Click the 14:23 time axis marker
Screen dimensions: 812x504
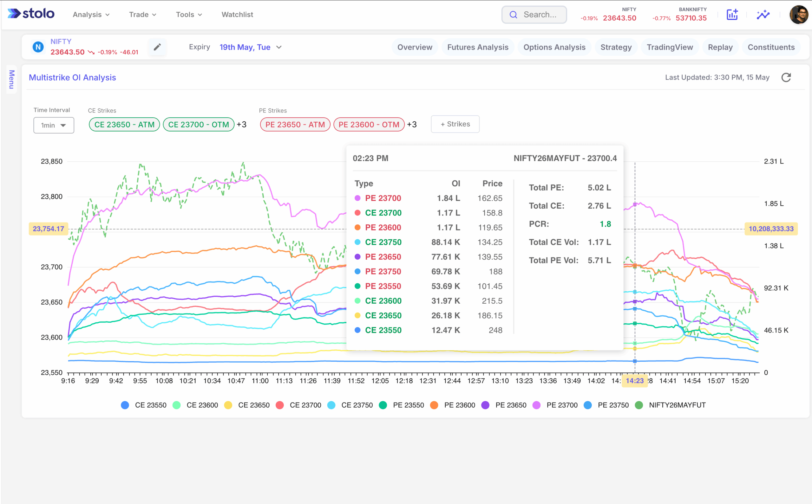click(634, 381)
